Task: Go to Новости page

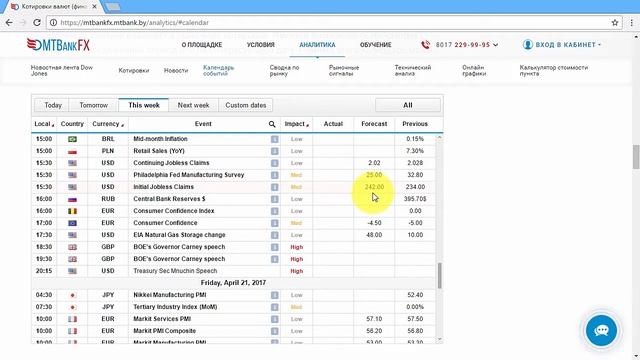Action: click(x=176, y=71)
